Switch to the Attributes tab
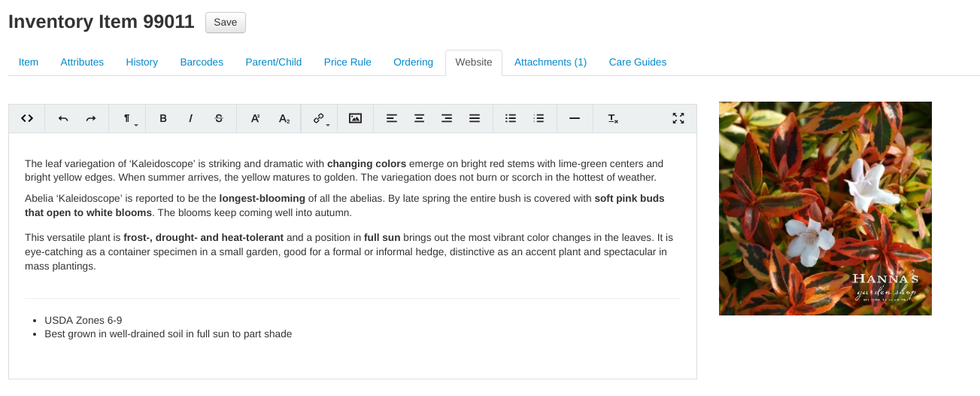This screenshot has width=980, height=396. tap(82, 62)
